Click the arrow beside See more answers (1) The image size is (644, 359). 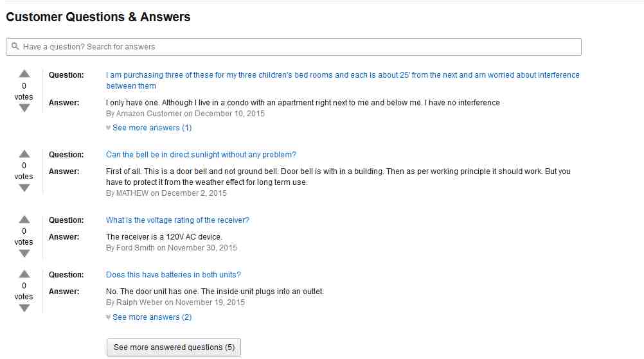click(x=108, y=128)
